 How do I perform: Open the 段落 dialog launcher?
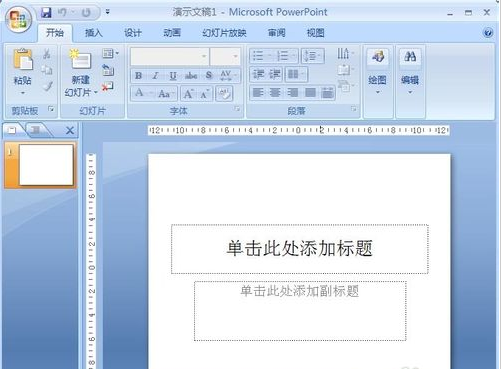(x=354, y=109)
